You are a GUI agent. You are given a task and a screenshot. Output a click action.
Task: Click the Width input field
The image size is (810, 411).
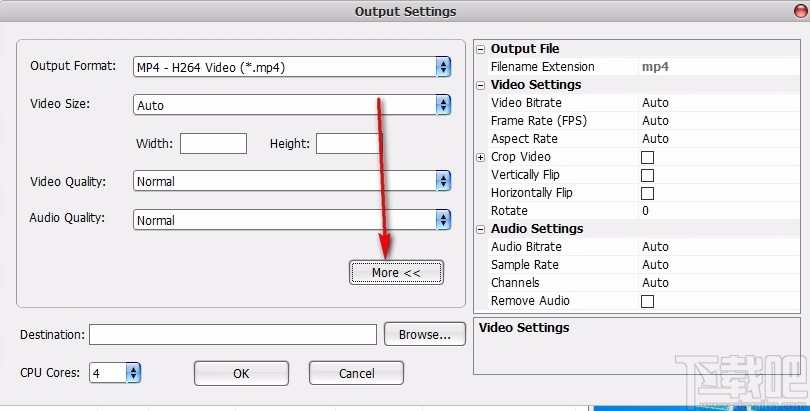(x=213, y=144)
